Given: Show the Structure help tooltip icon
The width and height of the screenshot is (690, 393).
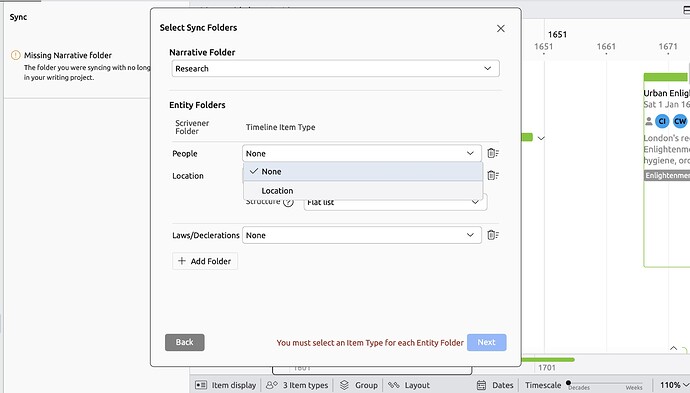Looking at the screenshot, I should pyautogui.click(x=288, y=203).
